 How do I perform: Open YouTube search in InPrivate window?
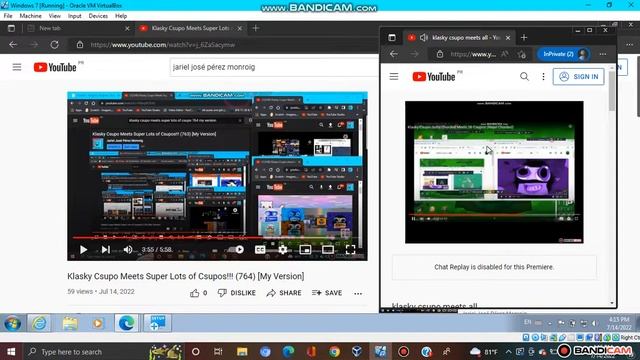coord(524,76)
